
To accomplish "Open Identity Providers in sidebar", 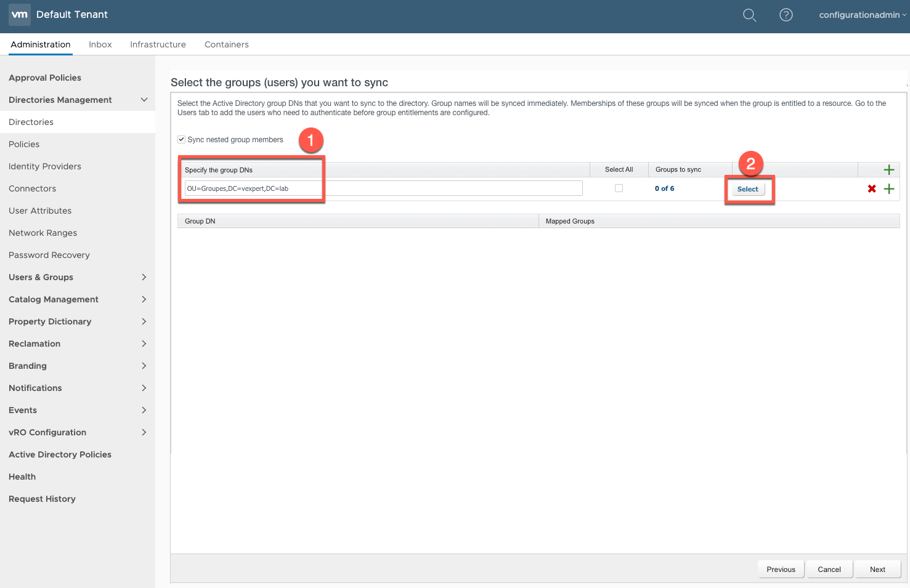I will (45, 166).
